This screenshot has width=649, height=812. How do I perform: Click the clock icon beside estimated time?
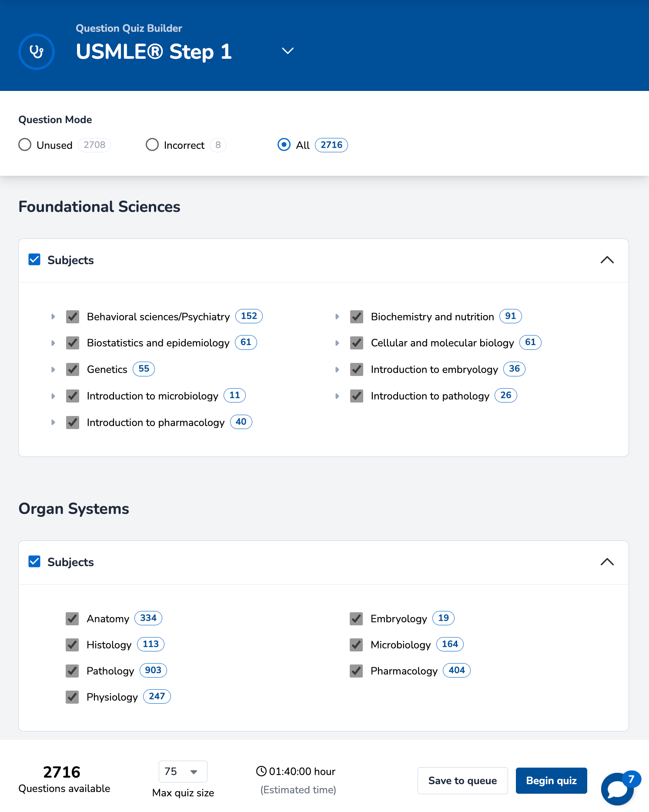[x=261, y=771]
